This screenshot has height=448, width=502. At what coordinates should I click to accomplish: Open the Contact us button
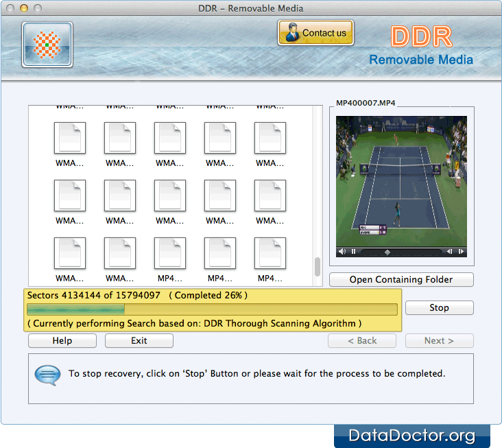click(315, 33)
